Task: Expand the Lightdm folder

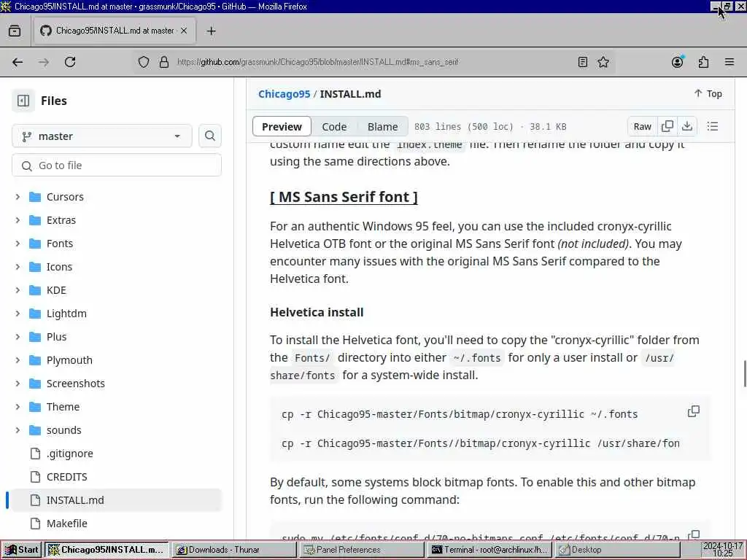Action: click(18, 314)
